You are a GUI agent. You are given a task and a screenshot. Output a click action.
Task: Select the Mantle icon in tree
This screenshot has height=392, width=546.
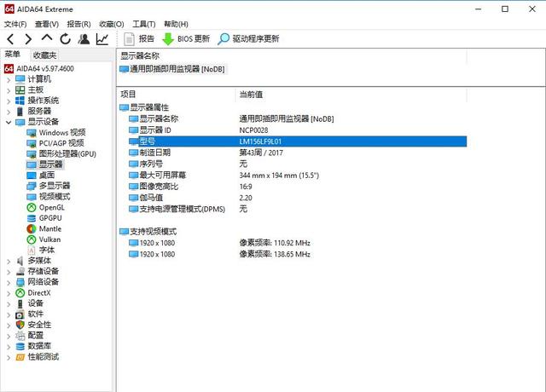point(32,229)
